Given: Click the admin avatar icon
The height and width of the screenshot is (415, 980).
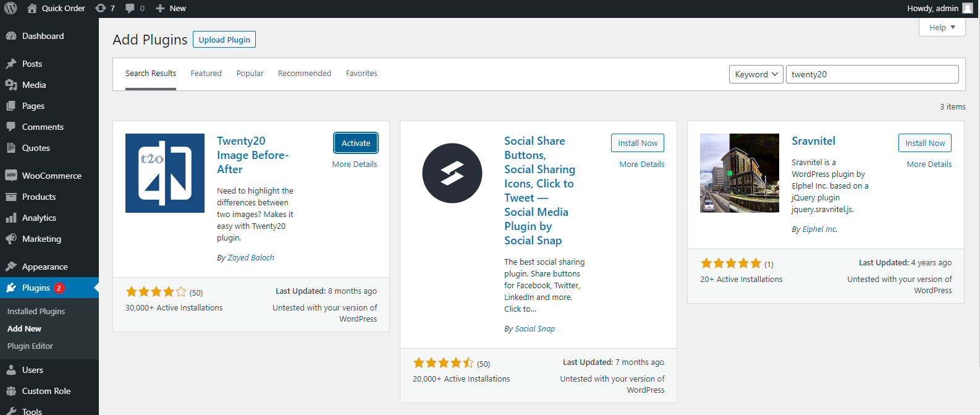Looking at the screenshot, I should pyautogui.click(x=968, y=8).
